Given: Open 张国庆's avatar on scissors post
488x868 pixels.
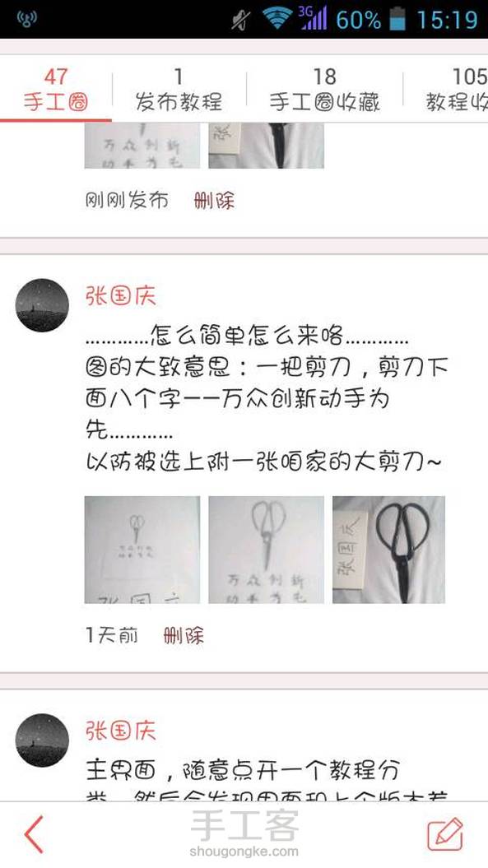Looking at the screenshot, I should click(x=42, y=305).
